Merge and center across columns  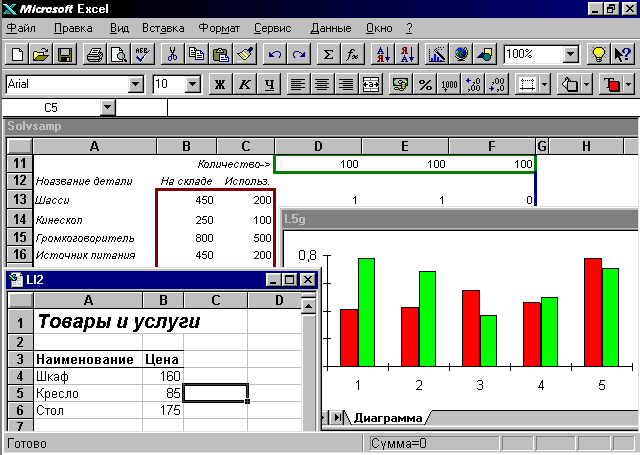click(x=371, y=84)
